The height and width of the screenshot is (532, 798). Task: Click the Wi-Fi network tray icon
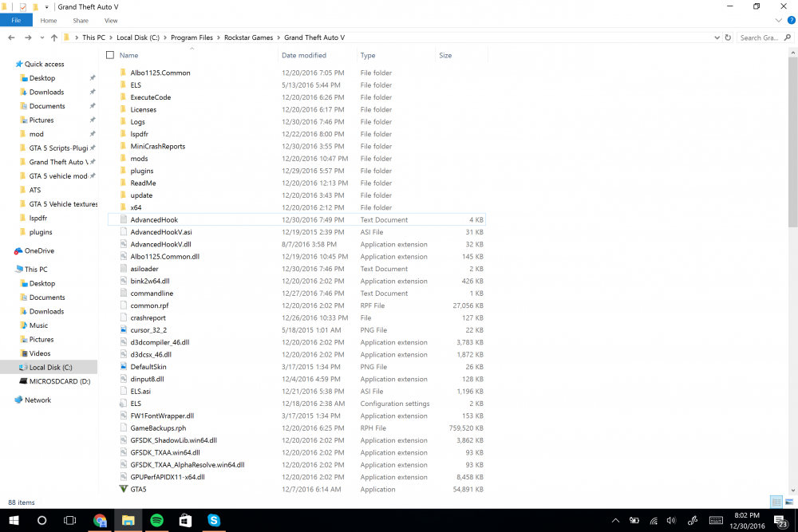[654, 520]
